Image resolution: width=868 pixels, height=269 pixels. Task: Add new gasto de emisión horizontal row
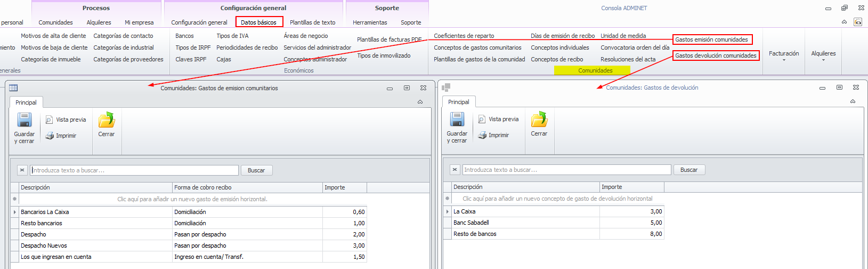coord(192,199)
